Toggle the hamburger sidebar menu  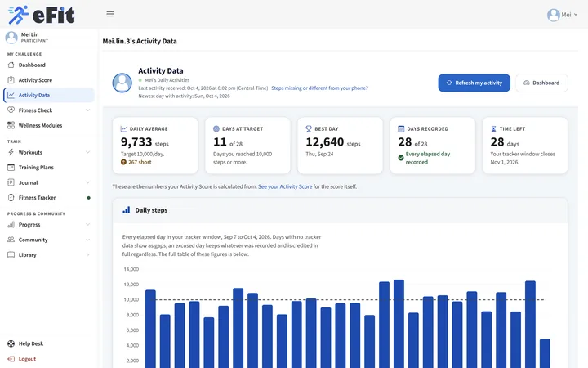[110, 14]
